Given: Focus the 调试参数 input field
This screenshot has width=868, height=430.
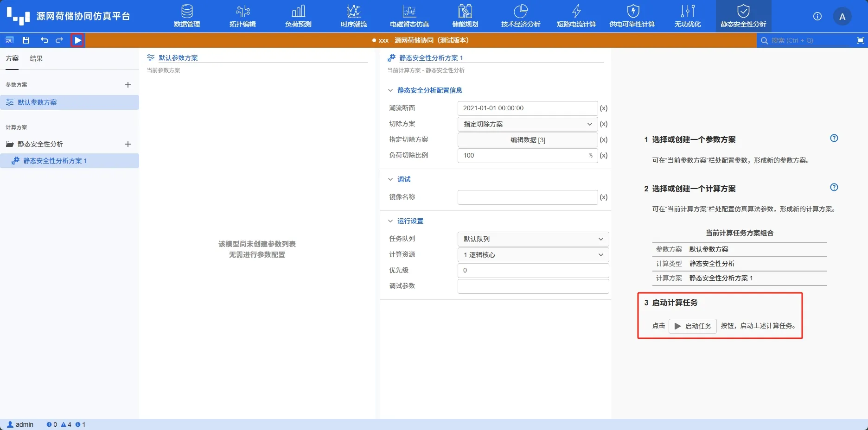Looking at the screenshot, I should point(533,286).
